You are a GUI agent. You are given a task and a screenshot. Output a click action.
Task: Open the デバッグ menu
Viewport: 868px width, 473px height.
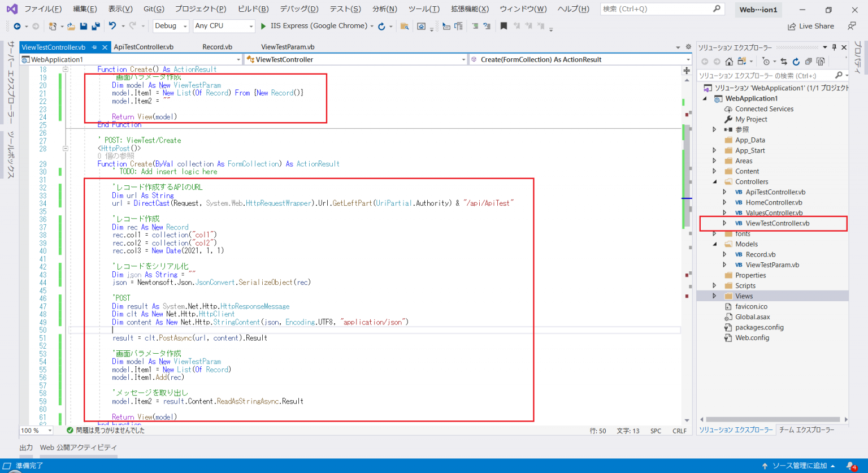pos(298,9)
